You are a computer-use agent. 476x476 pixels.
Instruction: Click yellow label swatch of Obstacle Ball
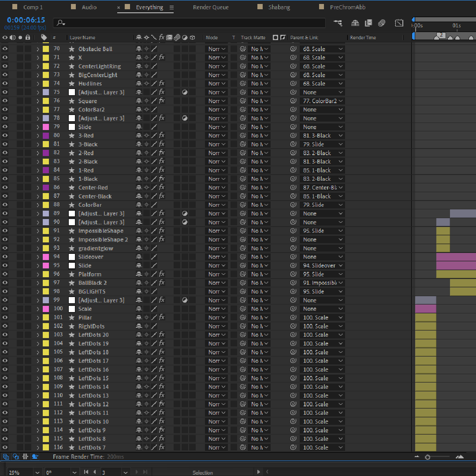tap(45, 49)
